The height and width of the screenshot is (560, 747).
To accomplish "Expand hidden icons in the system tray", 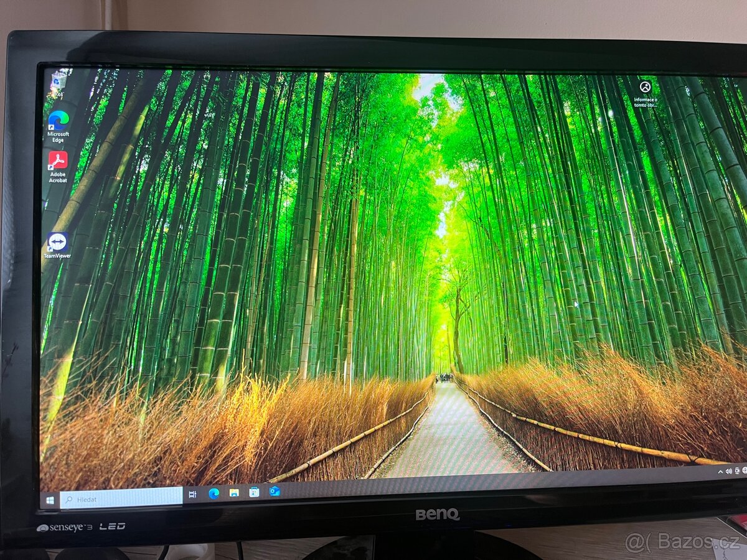I will pos(720,472).
